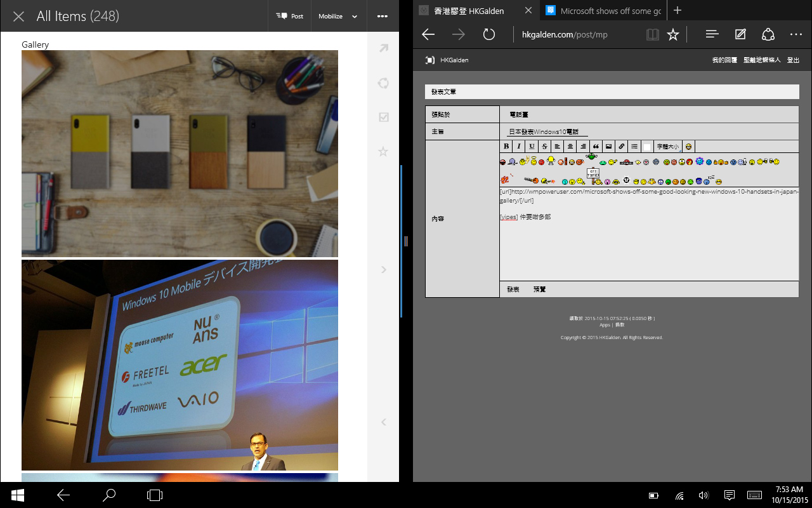The image size is (812, 508).
Task: Click the 預覽 preview button
Action: pyautogui.click(x=539, y=290)
